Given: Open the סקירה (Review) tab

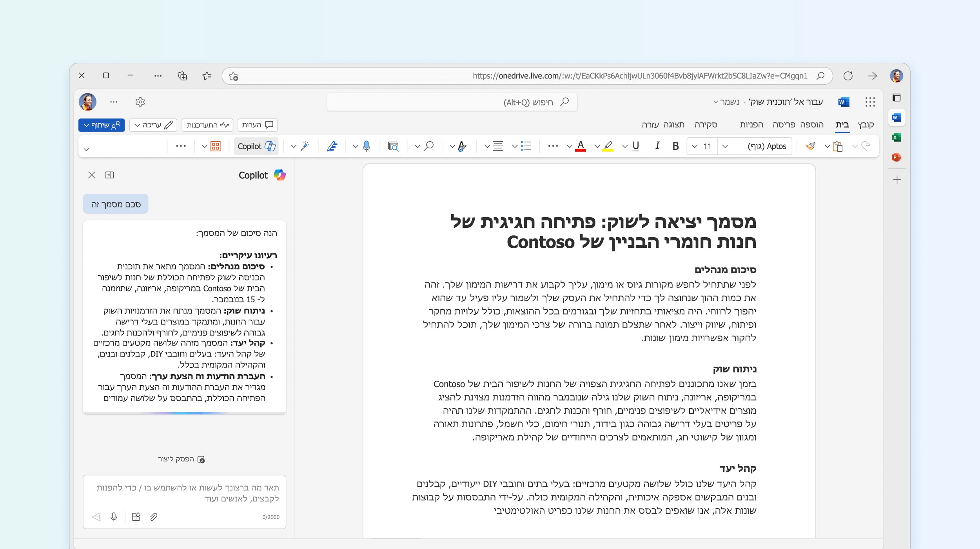Looking at the screenshot, I should tap(706, 125).
